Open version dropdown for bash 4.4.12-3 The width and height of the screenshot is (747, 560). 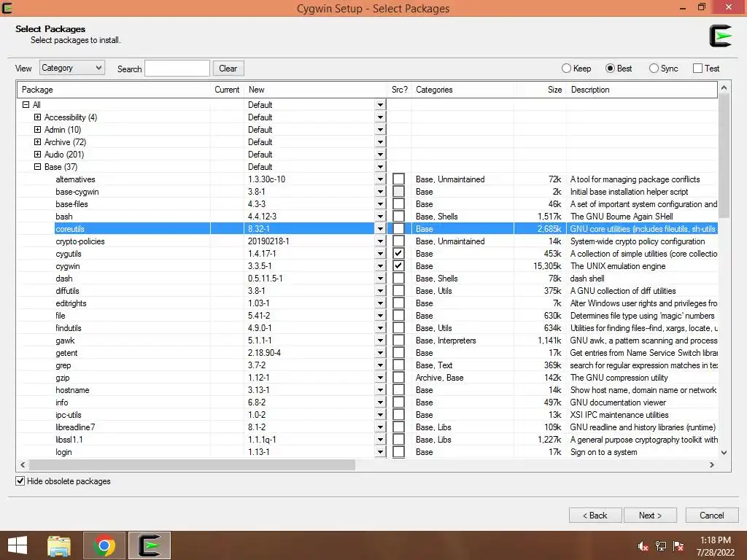tap(380, 216)
